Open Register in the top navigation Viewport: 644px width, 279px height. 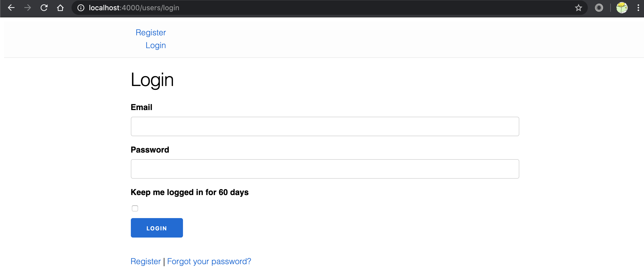coord(151,33)
